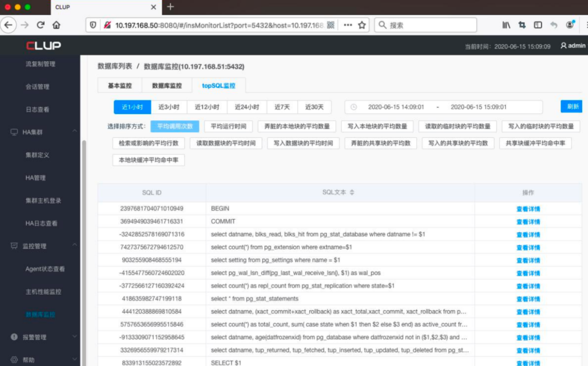Collapse the HA集群 sidebar menu
The height and width of the screenshot is (366, 588).
[x=75, y=131]
